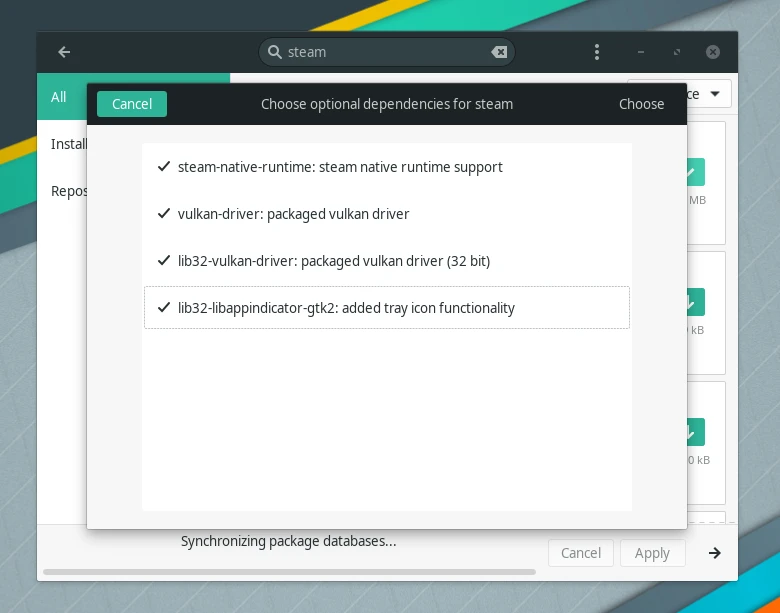The image size is (780, 613).
Task: Click the Apply button
Action: coord(652,553)
